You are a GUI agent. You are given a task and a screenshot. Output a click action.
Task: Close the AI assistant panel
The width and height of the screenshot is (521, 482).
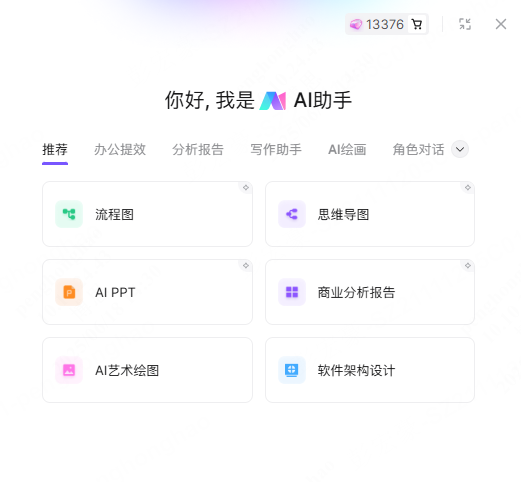[501, 24]
